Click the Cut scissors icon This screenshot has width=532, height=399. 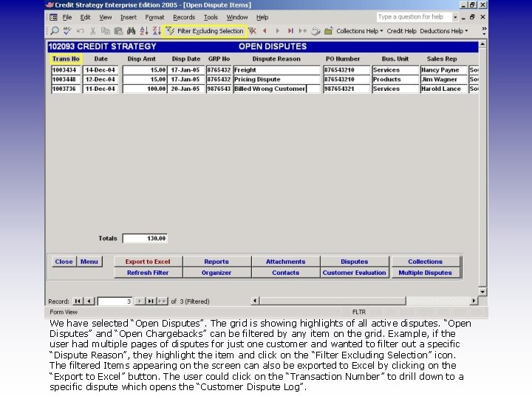92,31
